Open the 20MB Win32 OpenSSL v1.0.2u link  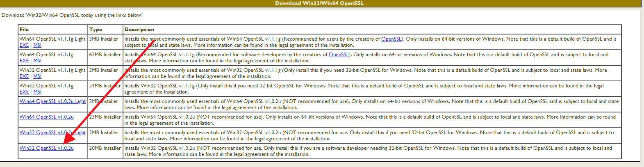pyautogui.click(x=47, y=148)
